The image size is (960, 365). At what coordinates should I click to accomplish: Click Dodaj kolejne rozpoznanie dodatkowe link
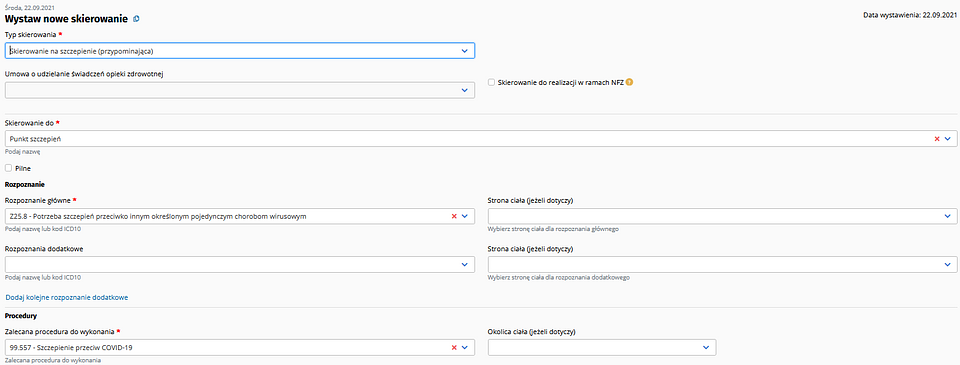(66, 297)
